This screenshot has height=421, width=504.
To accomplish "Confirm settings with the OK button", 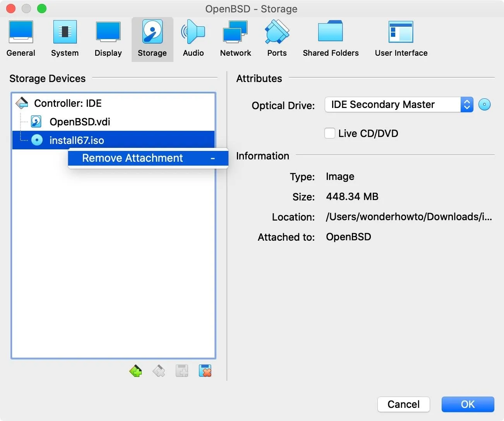I will point(468,404).
